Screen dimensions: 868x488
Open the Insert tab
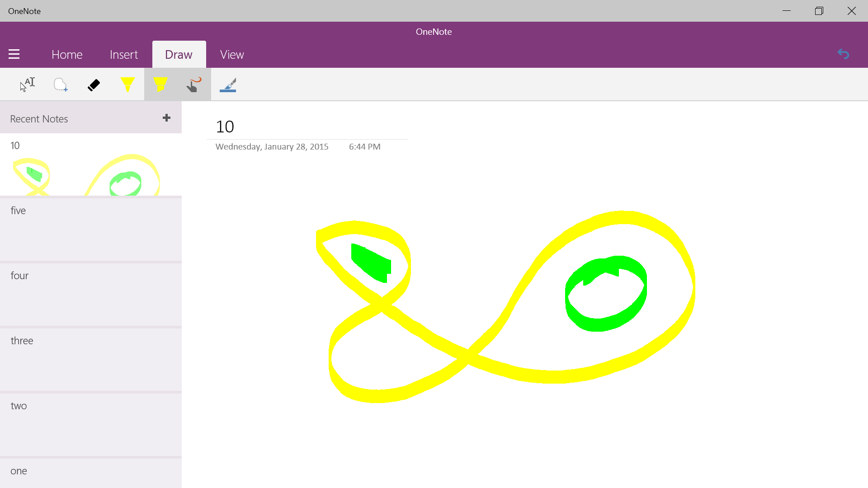pos(123,55)
